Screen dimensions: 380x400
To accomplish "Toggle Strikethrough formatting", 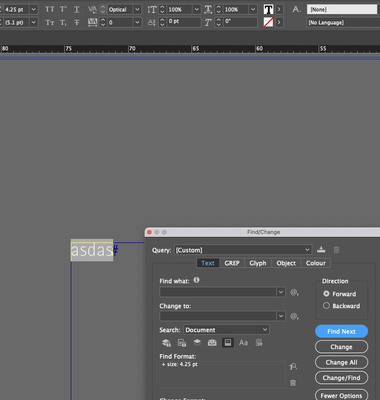I will 77,23.
